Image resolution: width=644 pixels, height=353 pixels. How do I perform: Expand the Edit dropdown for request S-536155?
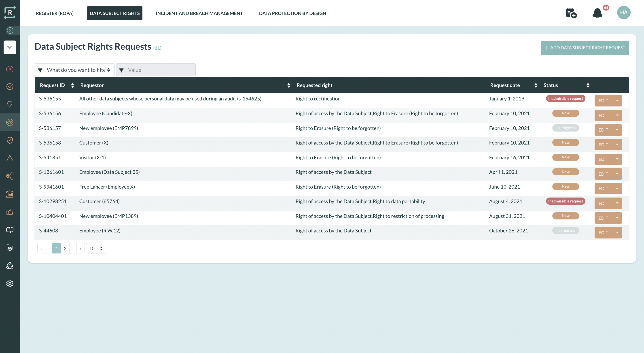click(617, 101)
